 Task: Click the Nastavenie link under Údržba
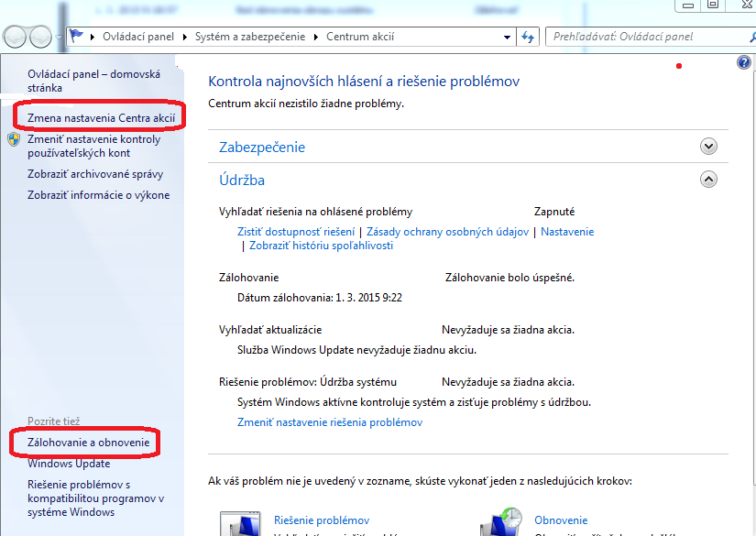[x=567, y=232]
